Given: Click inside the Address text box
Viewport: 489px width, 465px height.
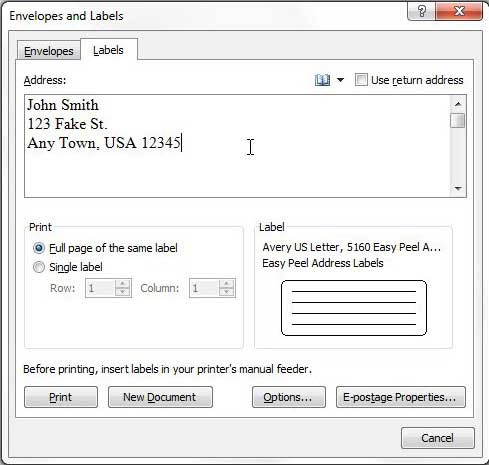Looking at the screenshot, I should click(x=237, y=146).
